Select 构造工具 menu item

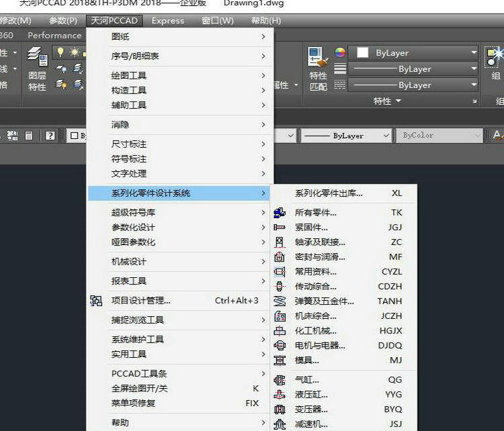pos(178,90)
